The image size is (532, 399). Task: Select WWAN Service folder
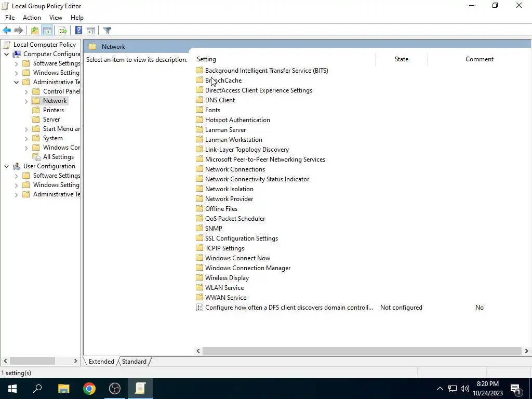pos(225,298)
